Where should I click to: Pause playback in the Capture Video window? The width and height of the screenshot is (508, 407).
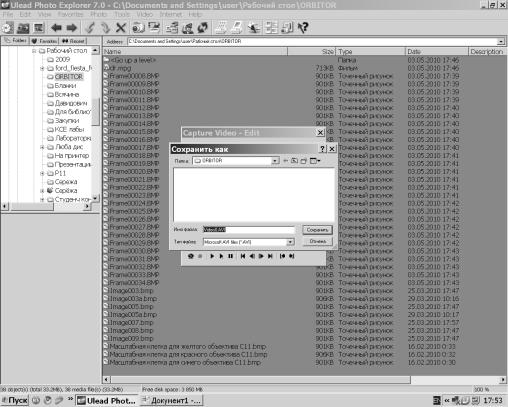point(230,256)
